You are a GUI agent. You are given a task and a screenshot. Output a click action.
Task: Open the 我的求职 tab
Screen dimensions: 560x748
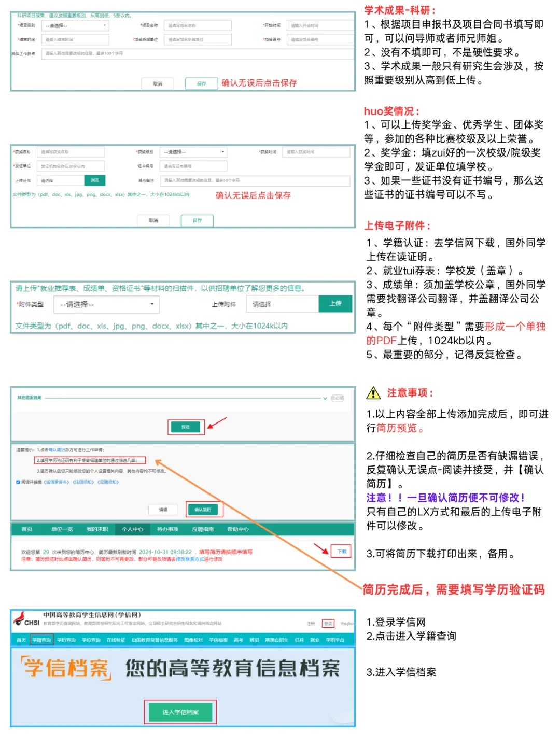click(97, 529)
